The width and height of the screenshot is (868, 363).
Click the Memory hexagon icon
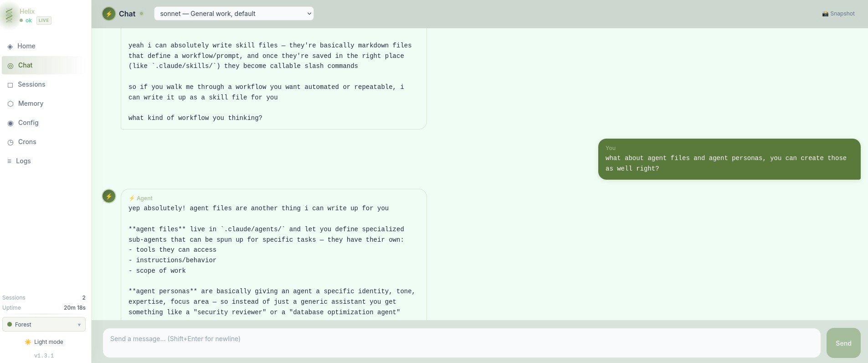10,104
